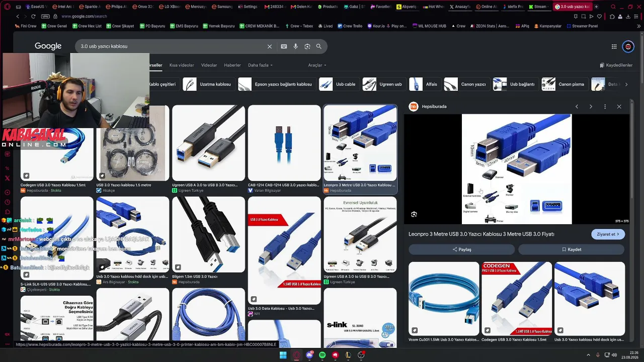Switch to the idefix browser tab
The image size is (644, 362).
(513, 7)
